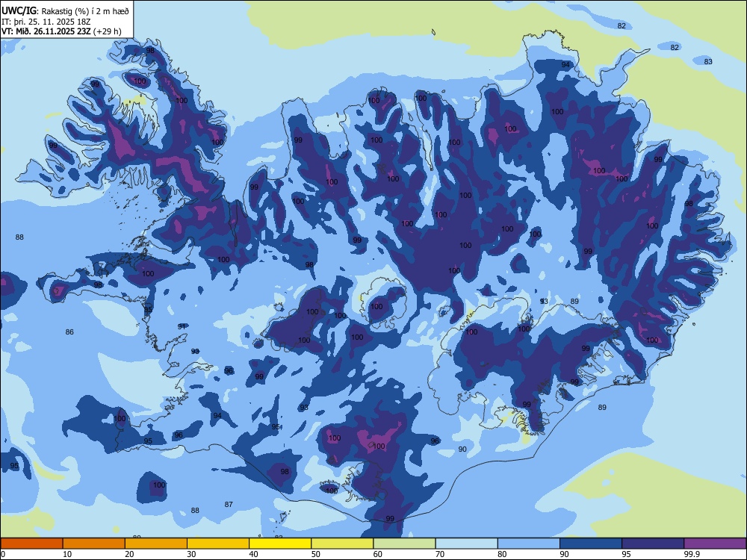Click the '20' legend tick label
Viewport: 747px width, 560px height.
[129, 554]
